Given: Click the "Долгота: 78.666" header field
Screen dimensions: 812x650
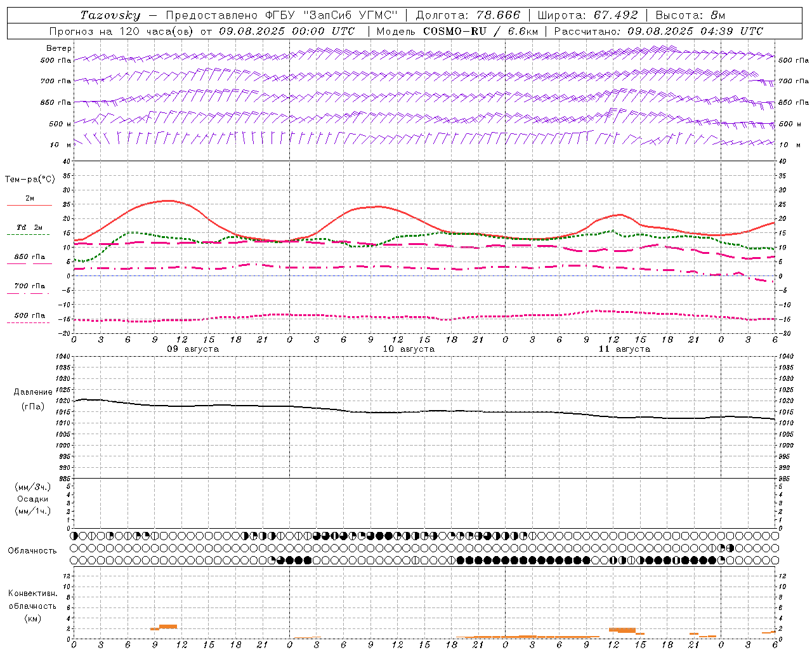Looking at the screenshot, I should click(x=468, y=15).
